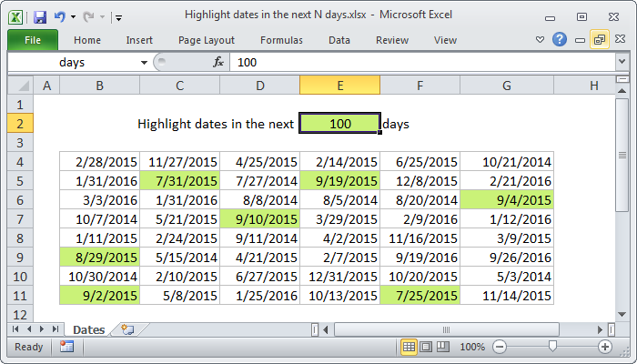Open the Page Layout ribbon tab

(x=207, y=40)
